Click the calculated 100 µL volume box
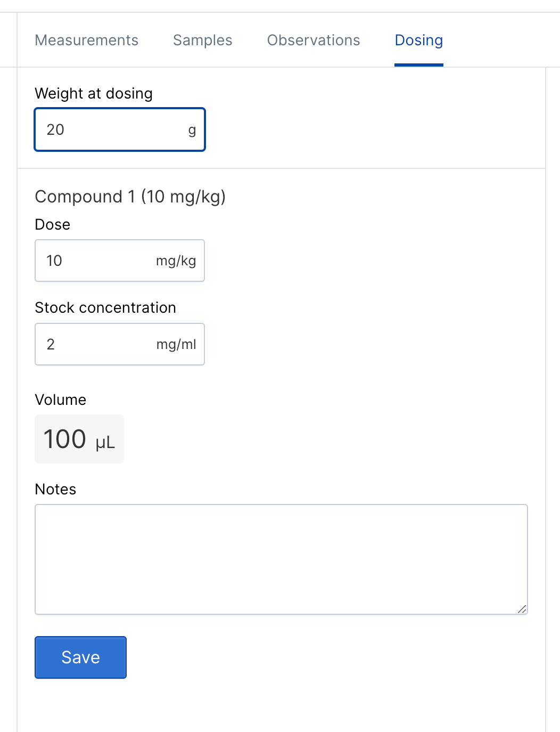560x732 pixels. coord(79,439)
